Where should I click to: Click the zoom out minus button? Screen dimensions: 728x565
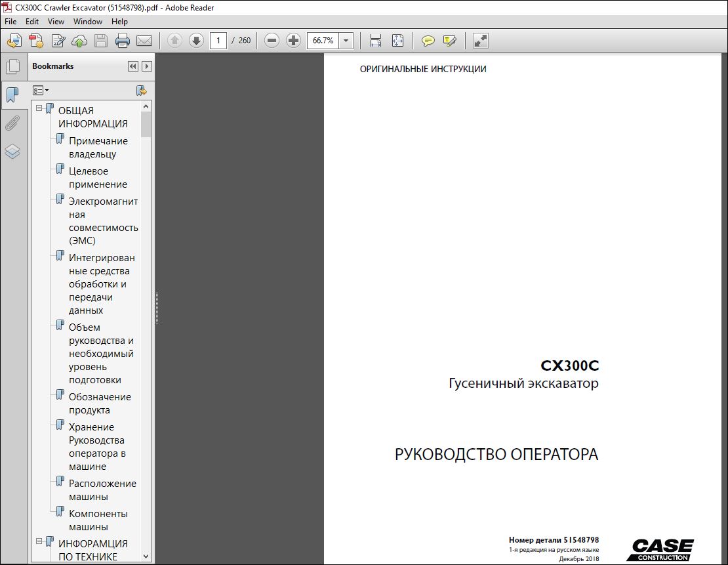[272, 41]
